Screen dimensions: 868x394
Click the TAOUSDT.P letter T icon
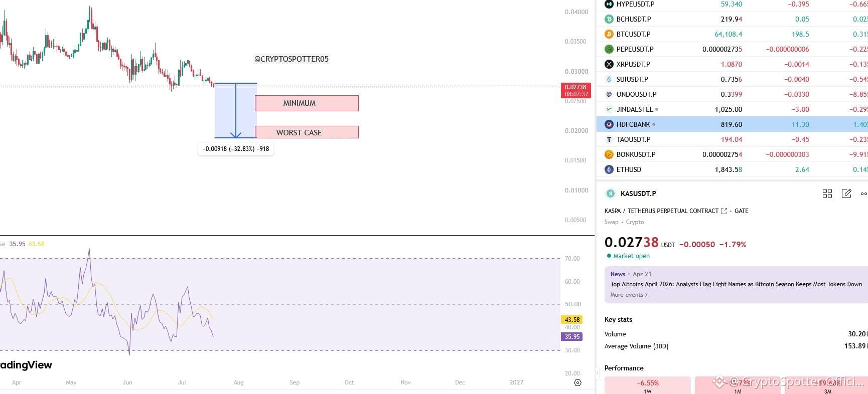tap(609, 139)
